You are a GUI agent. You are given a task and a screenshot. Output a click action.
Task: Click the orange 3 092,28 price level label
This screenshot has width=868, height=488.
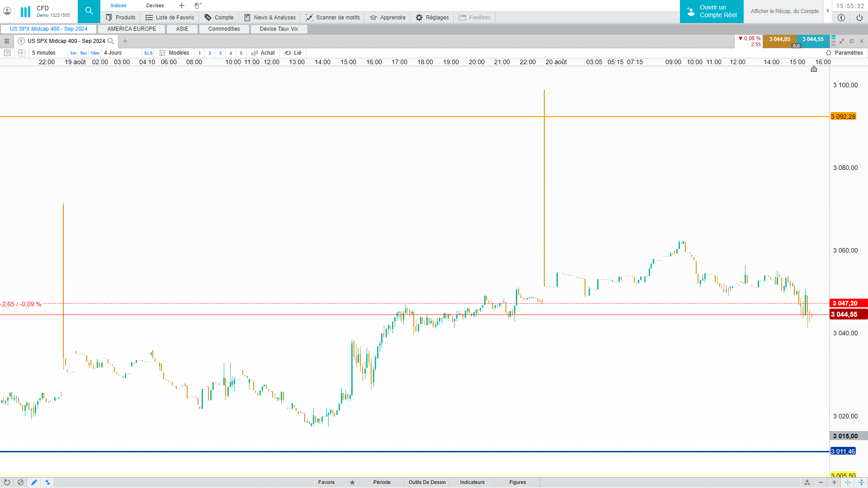[843, 117]
